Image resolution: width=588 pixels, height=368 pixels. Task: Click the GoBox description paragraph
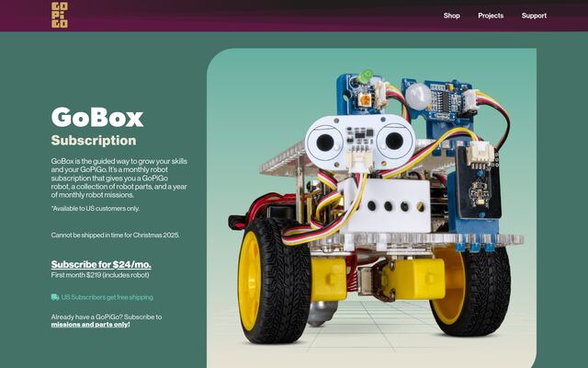coord(119,178)
